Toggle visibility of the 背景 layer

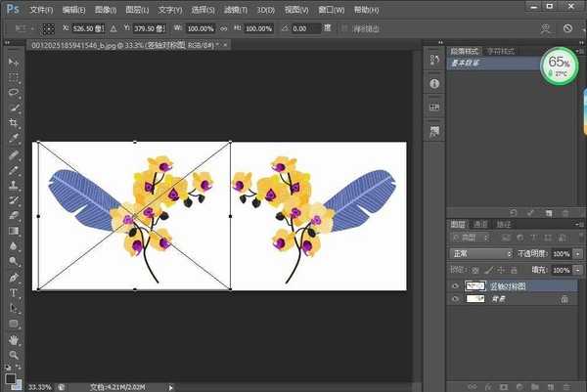455,300
